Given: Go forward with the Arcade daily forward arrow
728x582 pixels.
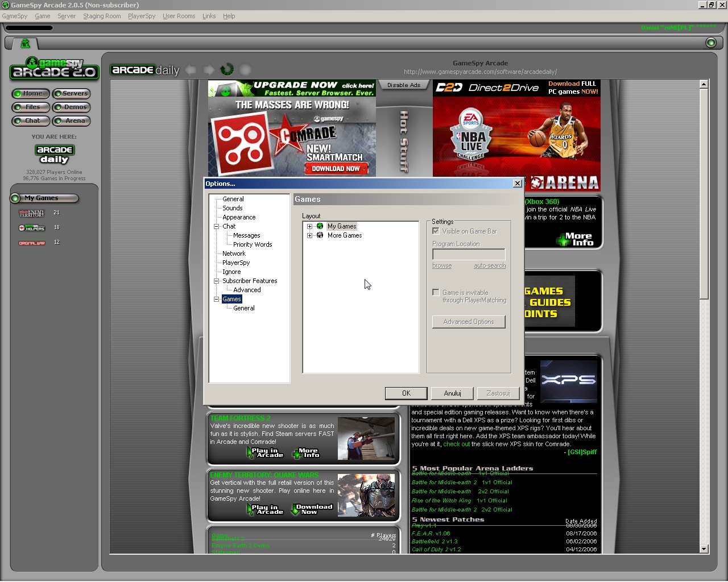Looking at the screenshot, I should [209, 70].
